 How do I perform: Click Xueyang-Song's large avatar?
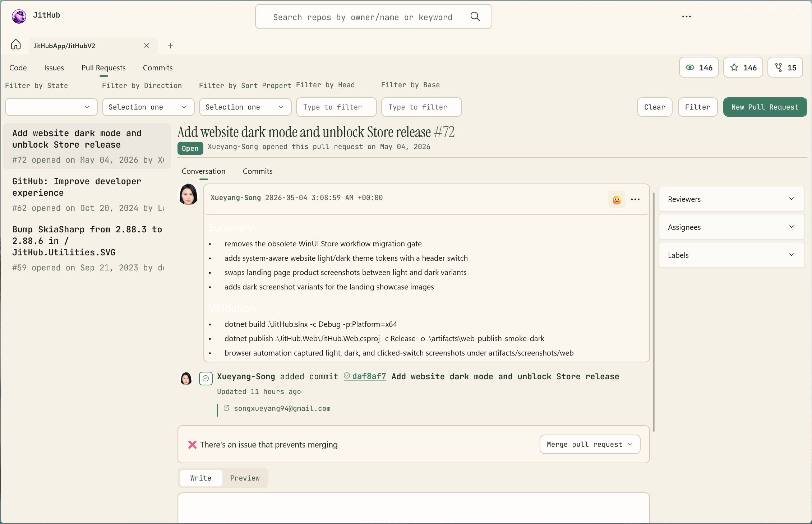pos(188,195)
